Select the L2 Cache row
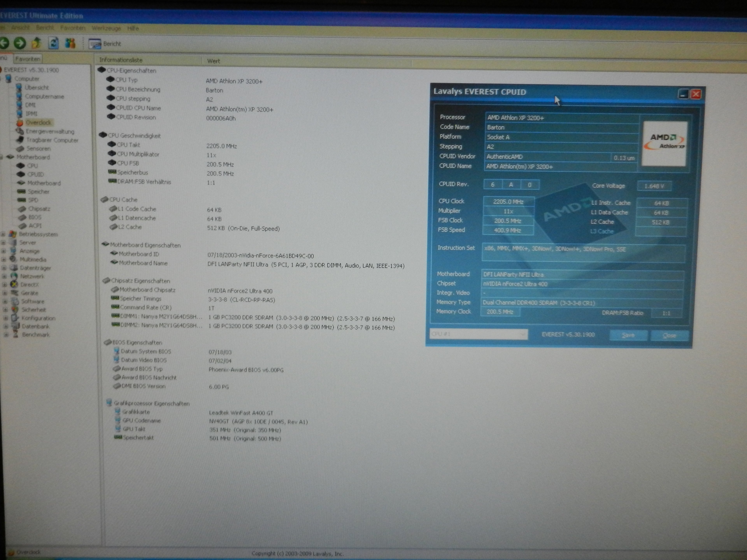 click(194, 228)
